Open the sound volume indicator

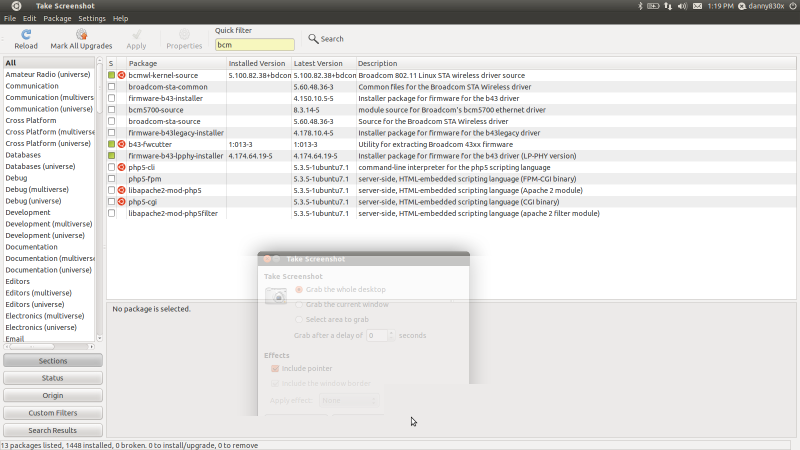click(x=682, y=6)
